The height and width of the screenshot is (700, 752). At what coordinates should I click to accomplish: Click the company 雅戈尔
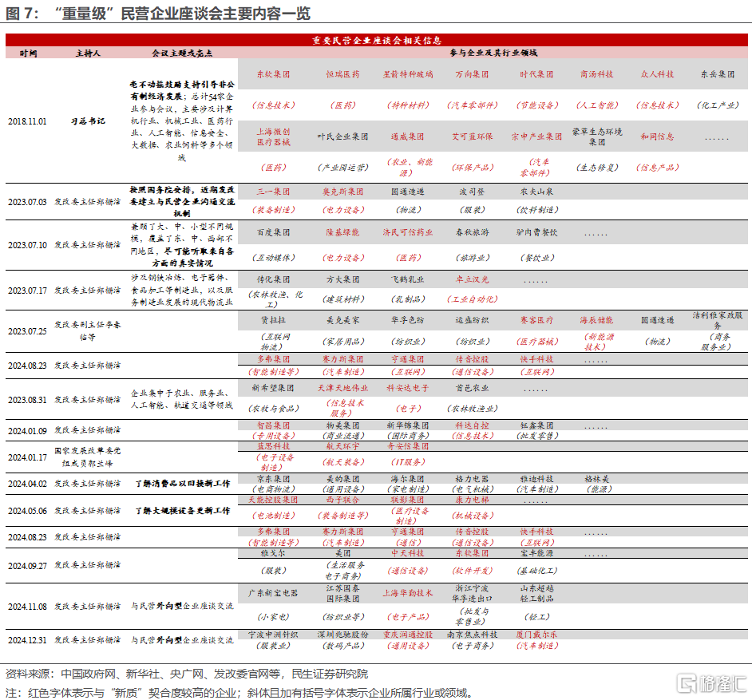click(273, 553)
